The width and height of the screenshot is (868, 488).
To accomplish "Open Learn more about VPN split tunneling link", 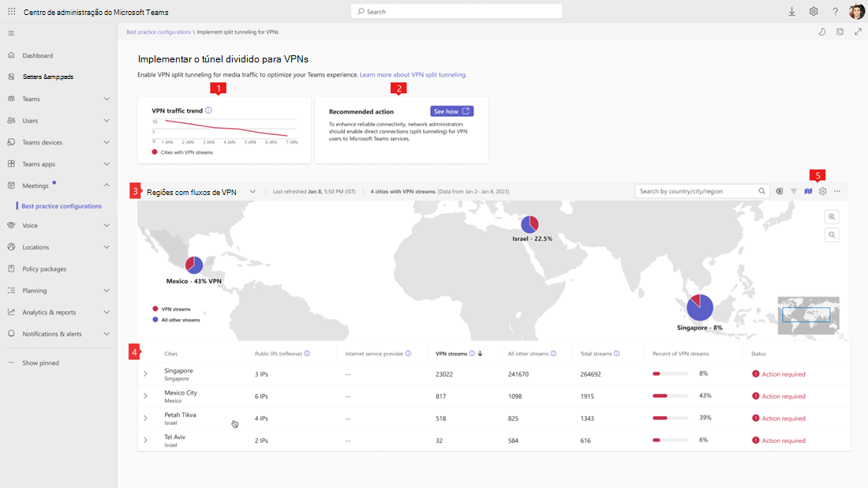I will pos(413,74).
